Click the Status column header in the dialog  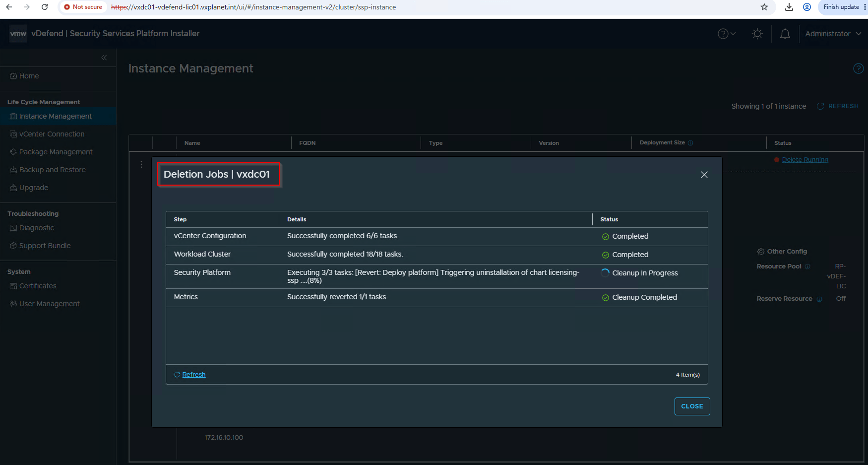pyautogui.click(x=609, y=219)
